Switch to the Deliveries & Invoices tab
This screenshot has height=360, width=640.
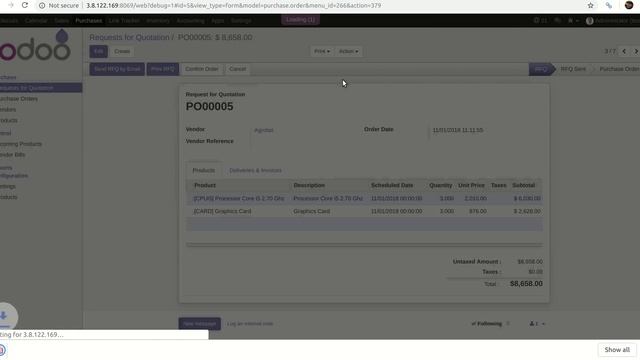256,170
